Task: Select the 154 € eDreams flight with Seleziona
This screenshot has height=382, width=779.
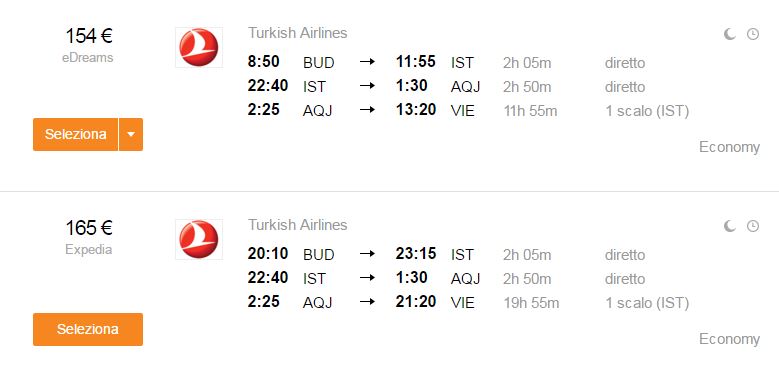Action: (x=76, y=134)
